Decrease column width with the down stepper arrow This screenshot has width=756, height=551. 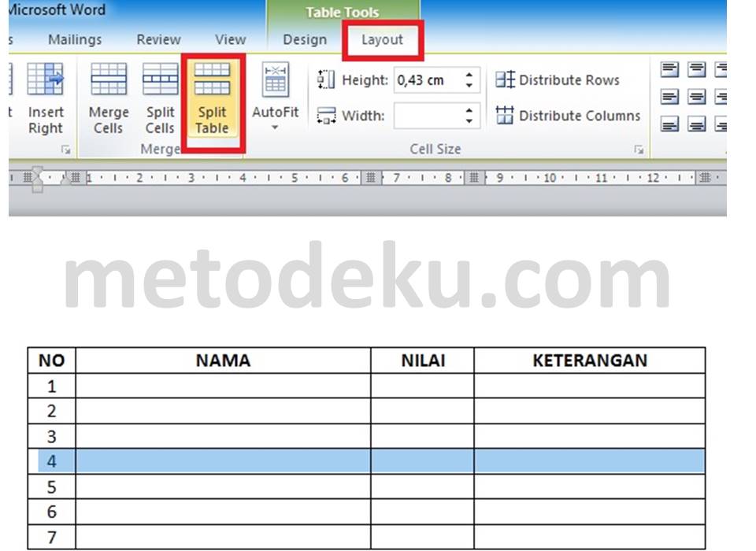point(469,121)
